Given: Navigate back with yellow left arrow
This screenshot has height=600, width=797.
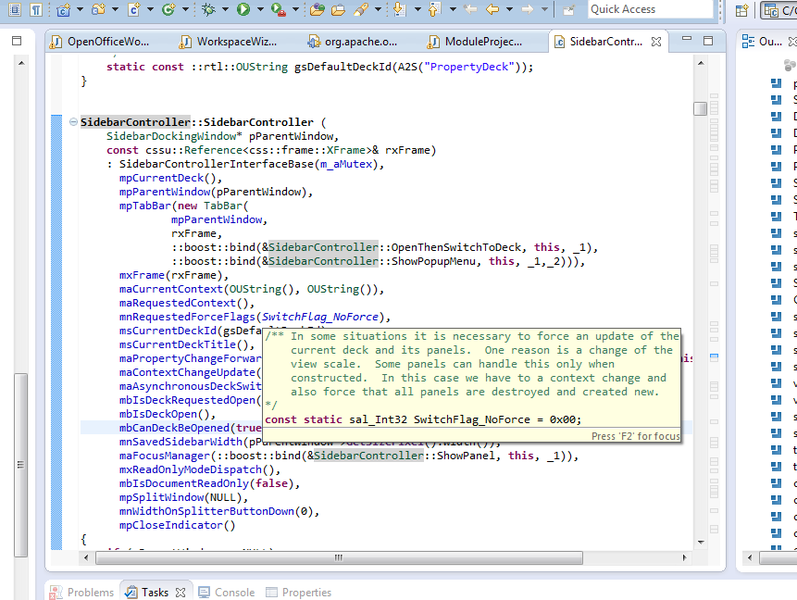Looking at the screenshot, I should click(492, 9).
